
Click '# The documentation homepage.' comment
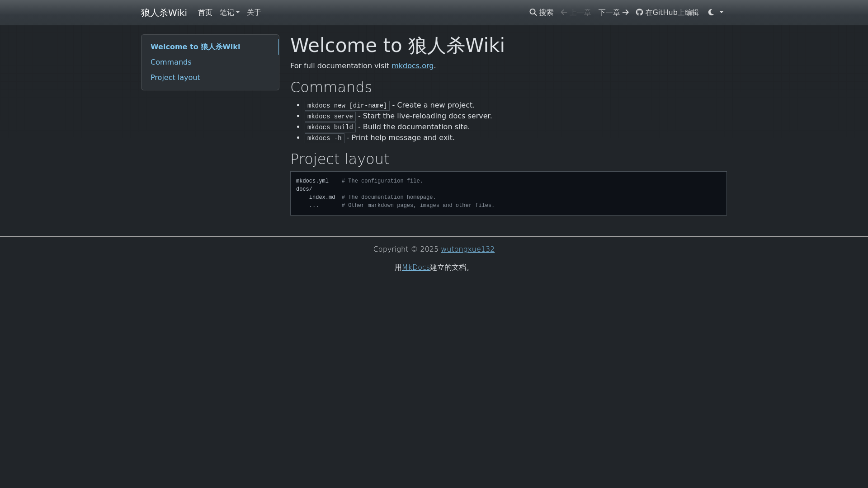(389, 197)
